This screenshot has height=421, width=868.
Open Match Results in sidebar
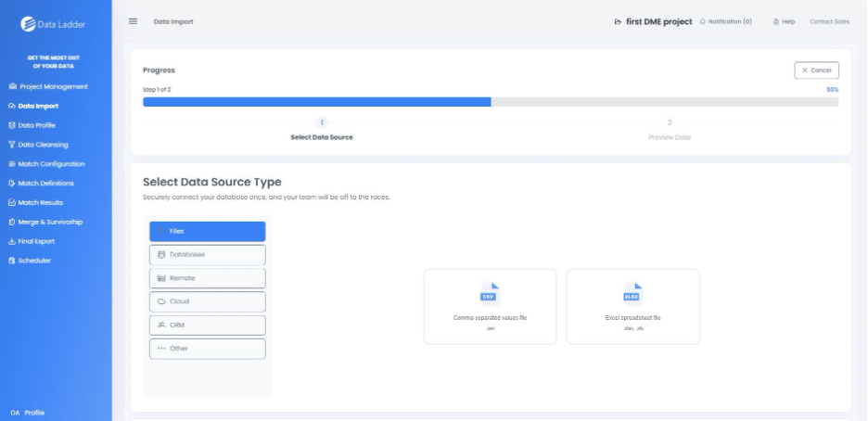(x=36, y=202)
